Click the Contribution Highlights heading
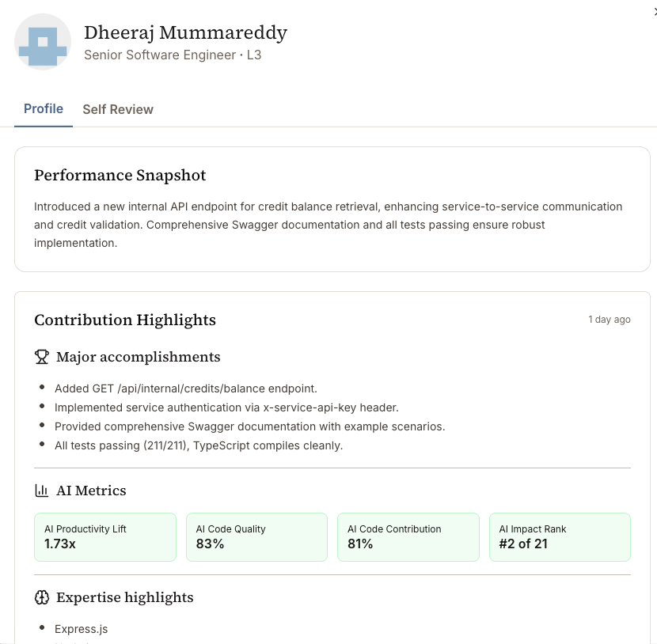The width and height of the screenshot is (657, 644). tap(125, 320)
